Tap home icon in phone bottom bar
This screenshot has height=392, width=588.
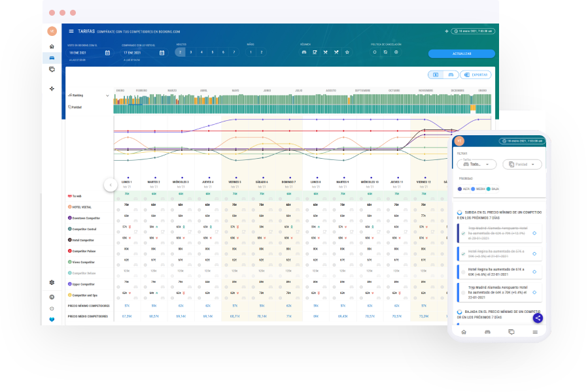(464, 332)
